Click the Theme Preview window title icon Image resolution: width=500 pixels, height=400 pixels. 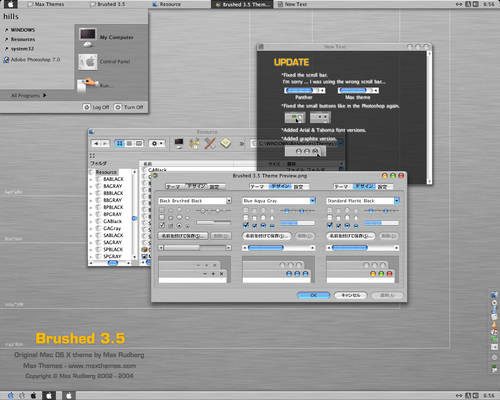tap(155, 175)
